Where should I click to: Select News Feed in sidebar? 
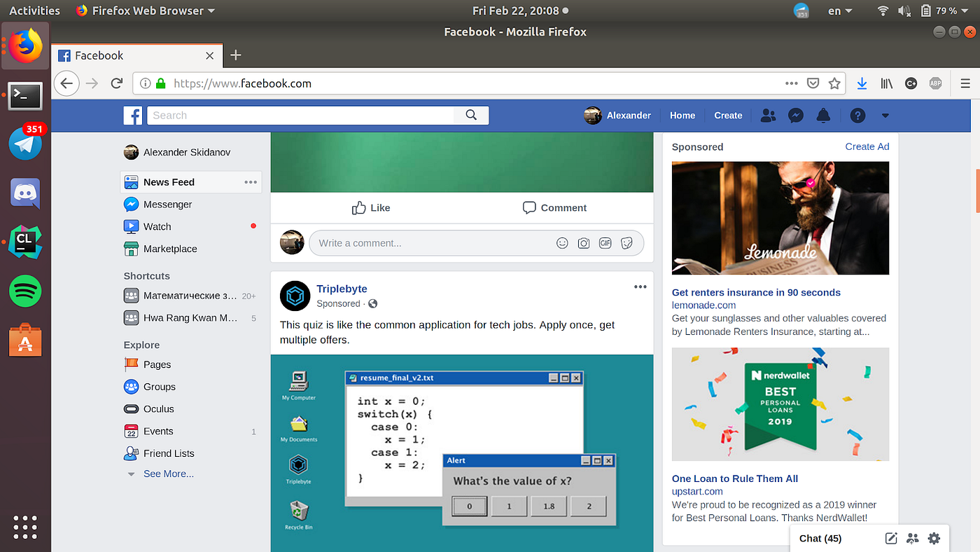[190, 182]
